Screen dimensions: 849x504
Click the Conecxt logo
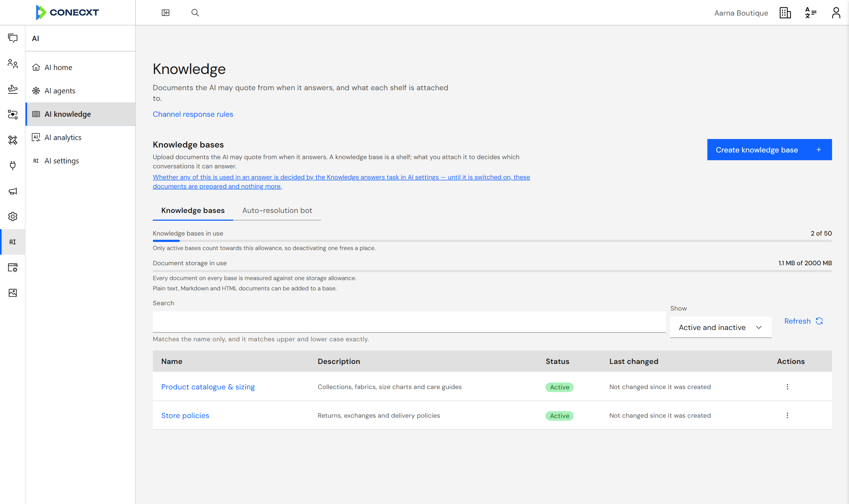click(x=67, y=12)
